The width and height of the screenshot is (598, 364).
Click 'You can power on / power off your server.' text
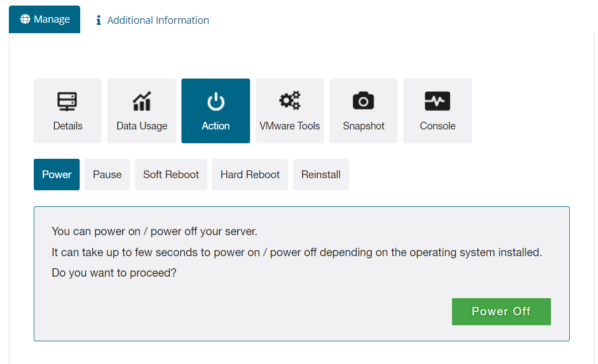(154, 231)
